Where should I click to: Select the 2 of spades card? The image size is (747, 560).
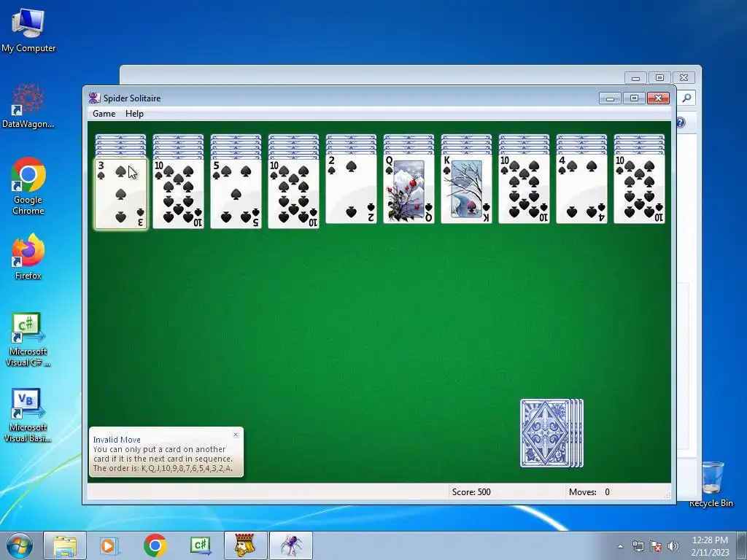352,189
